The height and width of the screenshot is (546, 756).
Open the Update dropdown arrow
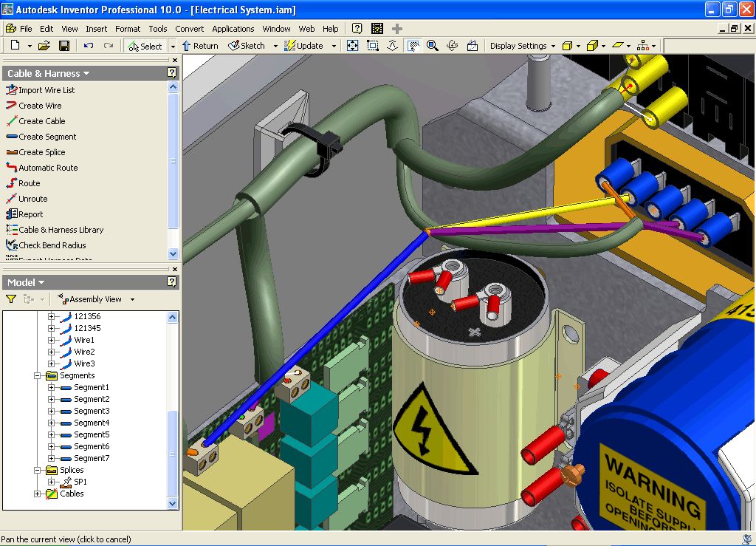coord(334,47)
